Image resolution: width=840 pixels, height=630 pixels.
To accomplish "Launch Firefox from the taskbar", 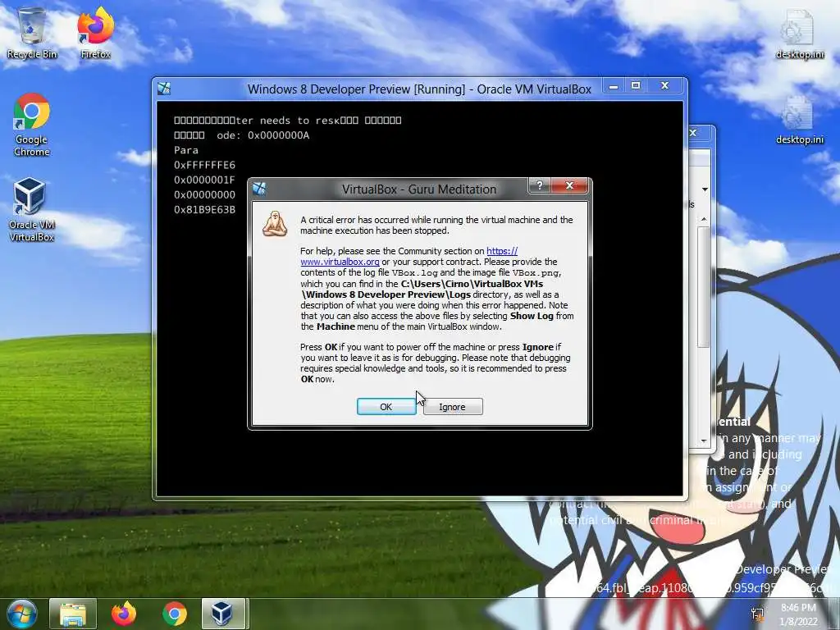I will click(124, 614).
